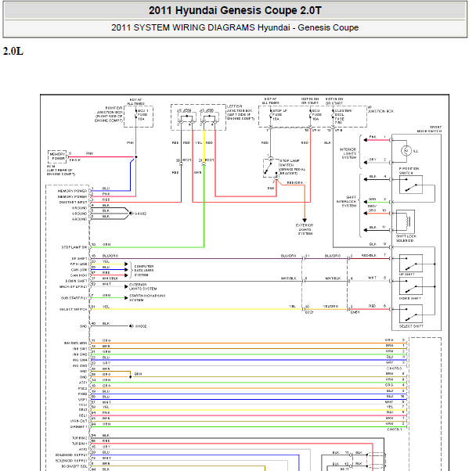Click the 'CLUSTER FUSE 7.5A' label
Viewport: 476px width, 471px height.
[344, 117]
